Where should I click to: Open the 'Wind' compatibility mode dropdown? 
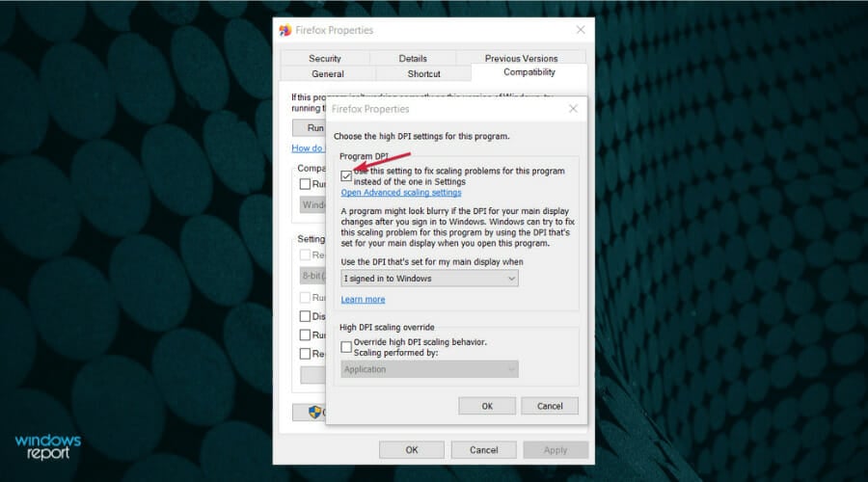[x=312, y=204]
